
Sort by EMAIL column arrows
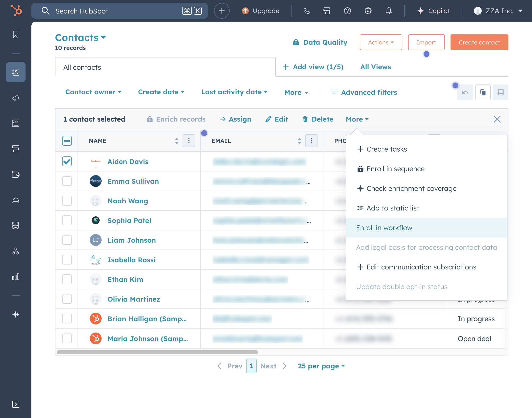[x=299, y=141]
